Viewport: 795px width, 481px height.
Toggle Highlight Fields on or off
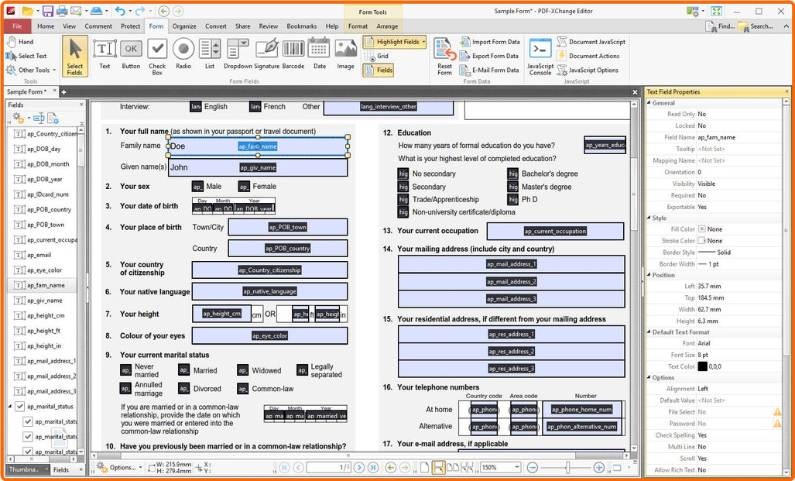pos(395,42)
